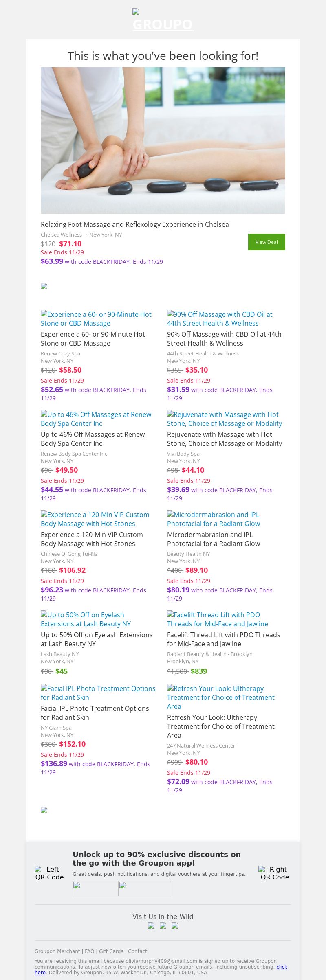
Task: Open the Gift Cards footer link
Action: click(x=111, y=951)
